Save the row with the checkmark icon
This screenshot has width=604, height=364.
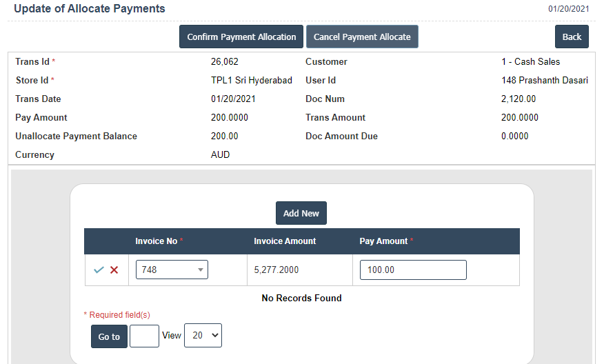click(99, 270)
